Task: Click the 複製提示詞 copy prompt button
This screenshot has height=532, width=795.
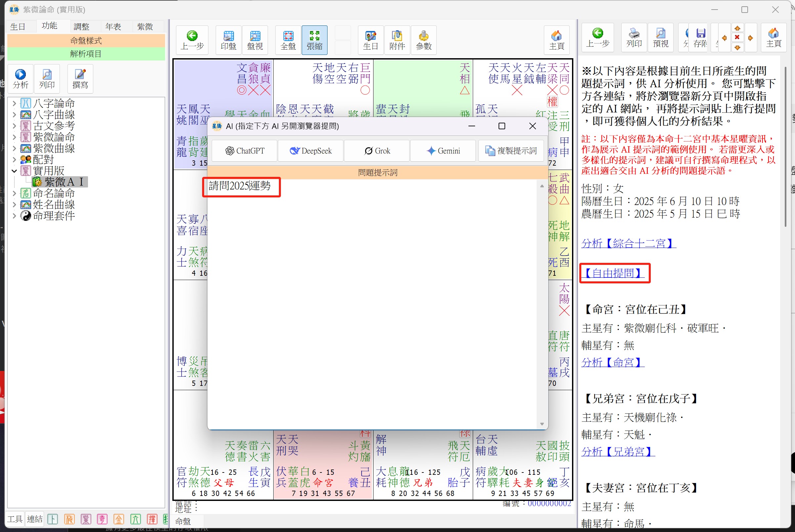Action: pyautogui.click(x=511, y=151)
